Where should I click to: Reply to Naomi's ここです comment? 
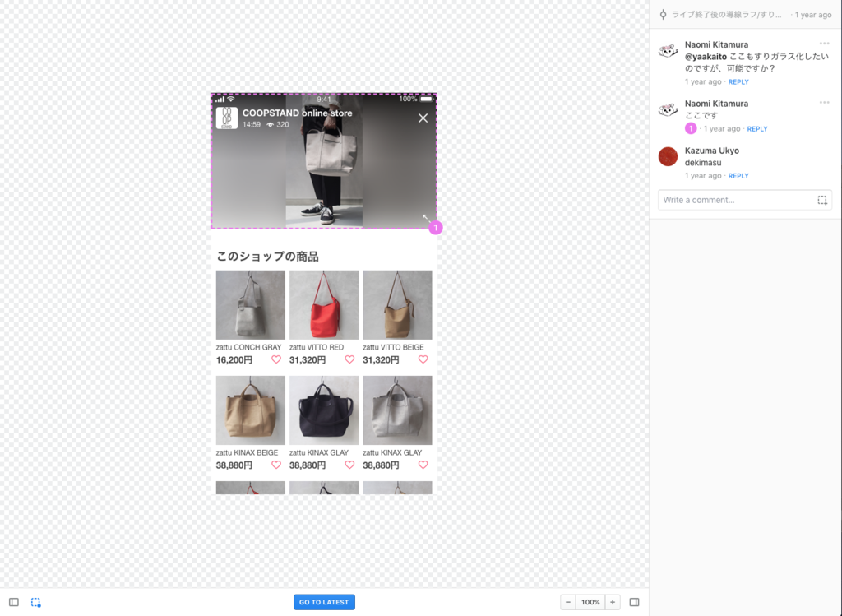[x=757, y=129]
